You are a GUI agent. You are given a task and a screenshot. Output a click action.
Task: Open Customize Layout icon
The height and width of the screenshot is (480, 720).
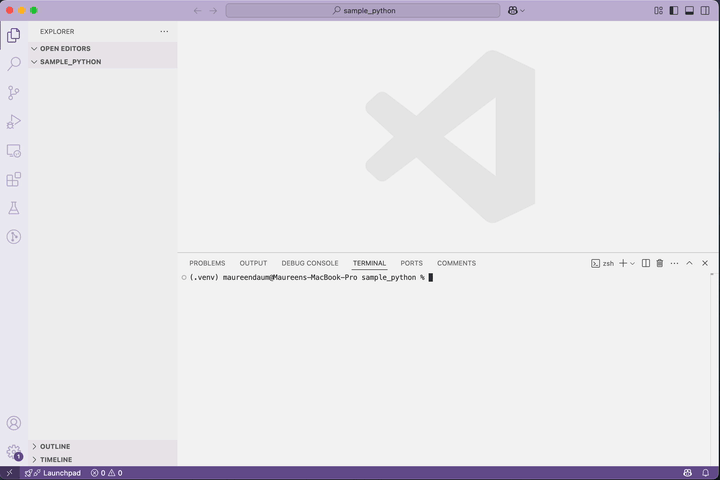(658, 11)
